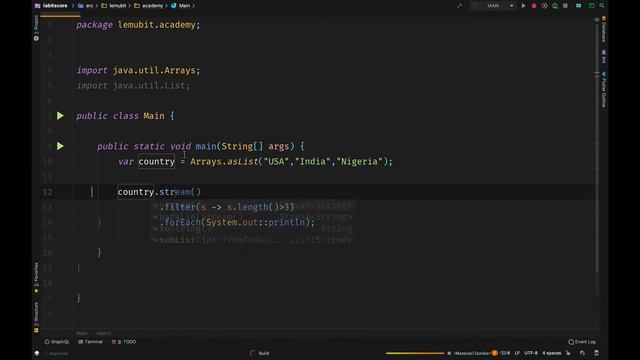Toggle the read-only lock icon in status bar
The height and width of the screenshot is (360, 640).
tap(568, 353)
